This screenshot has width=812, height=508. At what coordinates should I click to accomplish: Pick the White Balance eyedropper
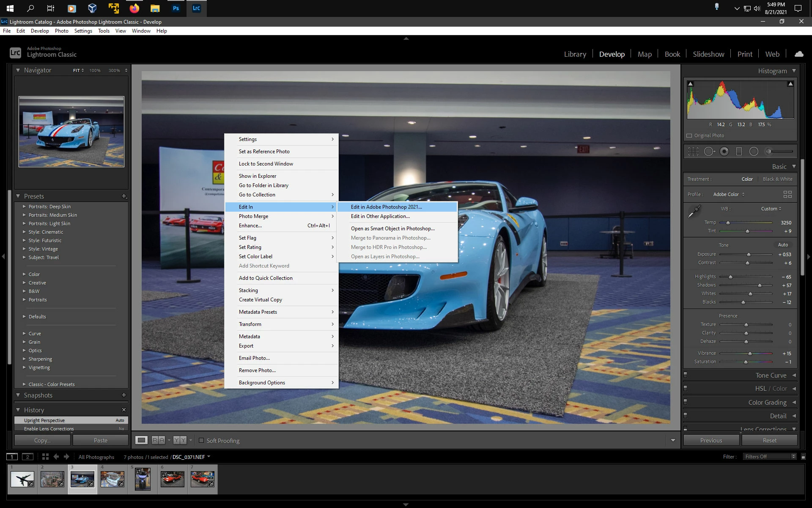694,212
